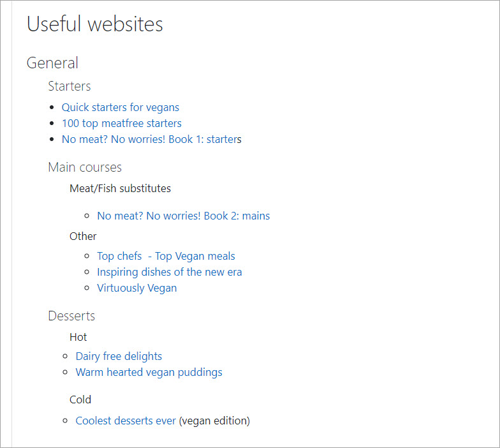This screenshot has width=500, height=448.
Task: Visit the Virtuously Vegan link
Action: point(136,288)
